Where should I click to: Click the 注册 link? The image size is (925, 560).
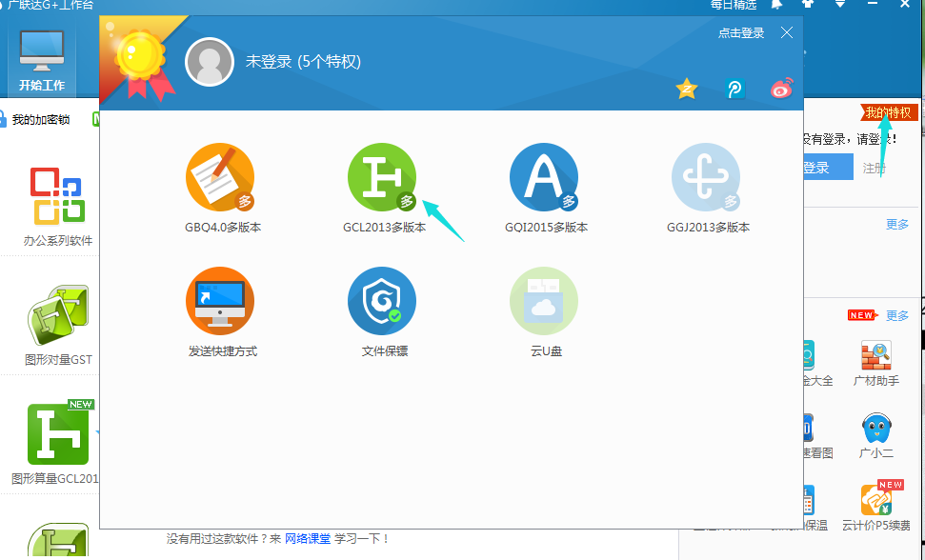874,168
